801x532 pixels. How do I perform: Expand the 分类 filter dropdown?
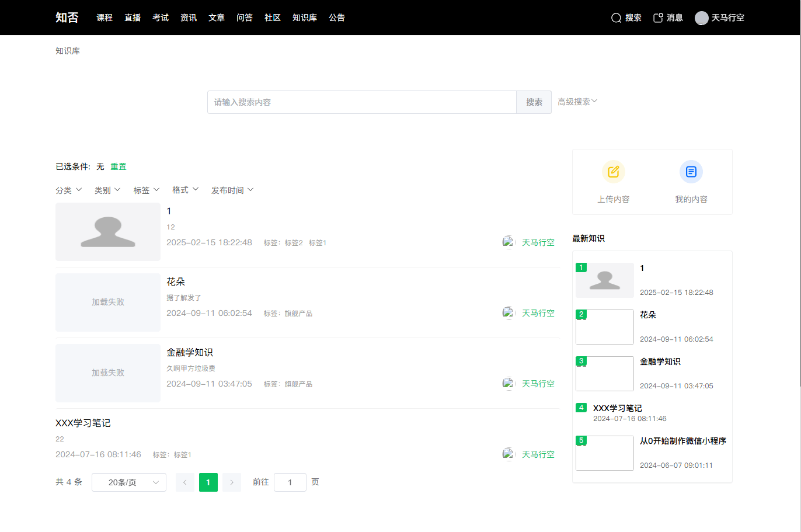tap(68, 190)
